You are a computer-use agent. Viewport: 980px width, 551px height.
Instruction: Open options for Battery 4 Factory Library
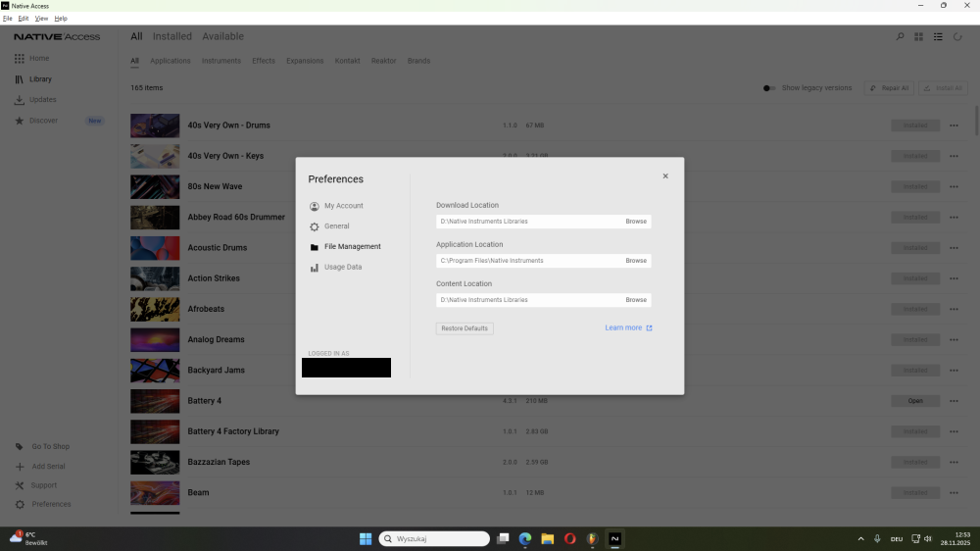pos(954,431)
